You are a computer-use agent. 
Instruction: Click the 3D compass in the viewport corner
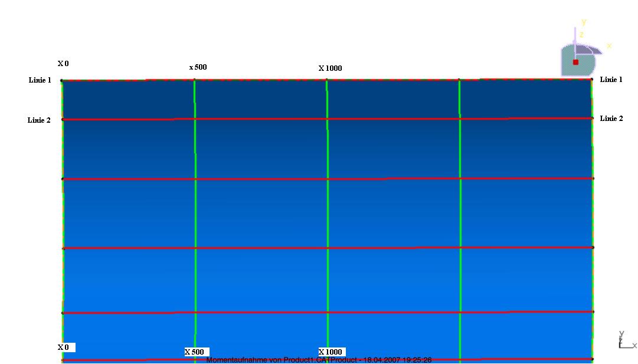(584, 49)
